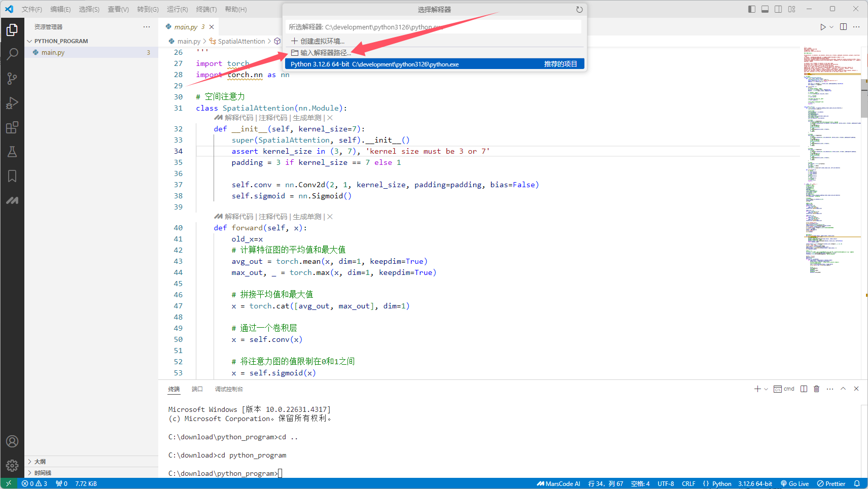Screen dimensions: 868x489
Task: Open notifications bell in status bar
Action: pos(857,484)
